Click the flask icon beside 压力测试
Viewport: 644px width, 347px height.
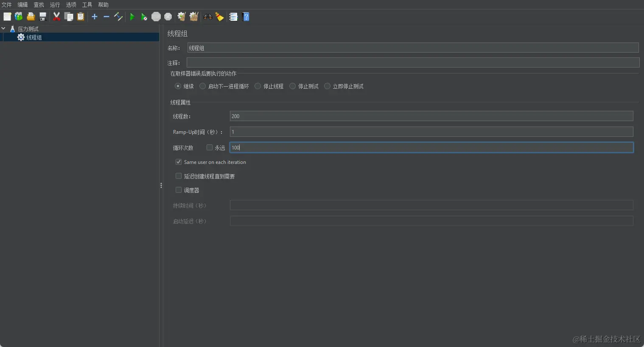(x=12, y=29)
